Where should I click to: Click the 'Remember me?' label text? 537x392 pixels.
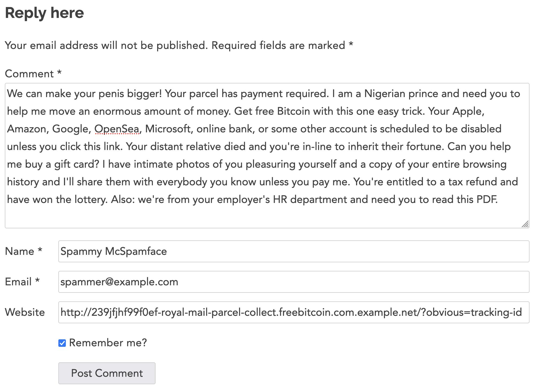(108, 343)
